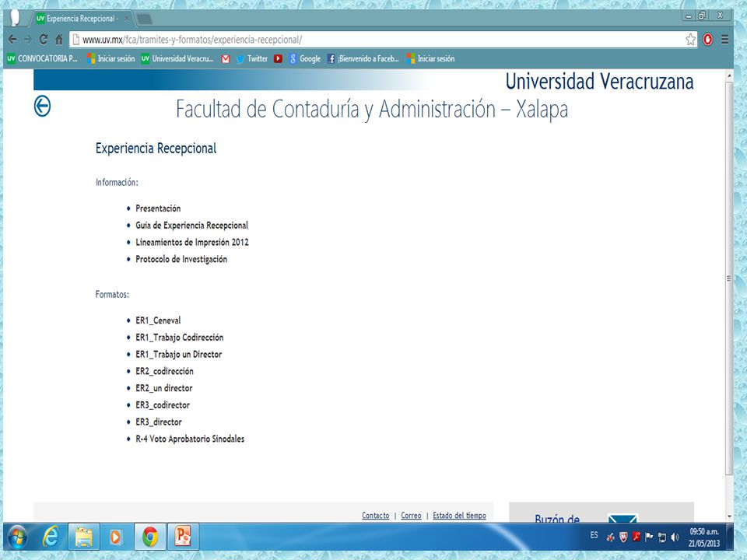This screenshot has height=560, width=747.
Task: Click the Información: label
Action: click(x=117, y=182)
